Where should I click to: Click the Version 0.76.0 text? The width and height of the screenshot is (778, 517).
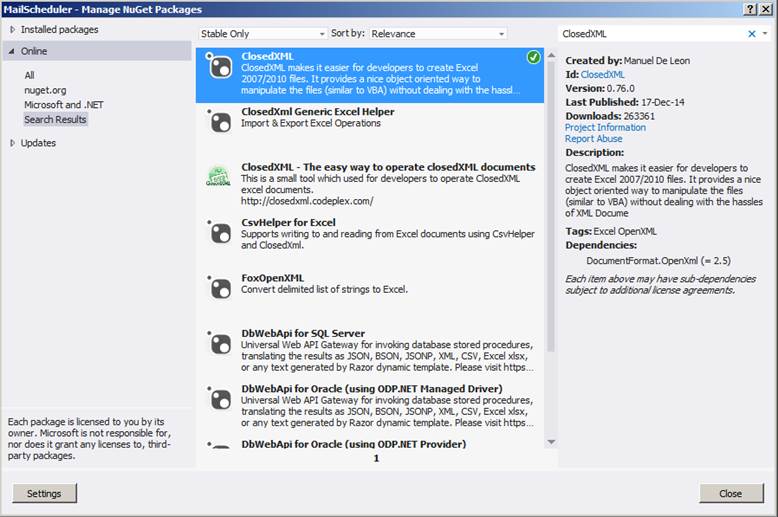[x=600, y=88]
